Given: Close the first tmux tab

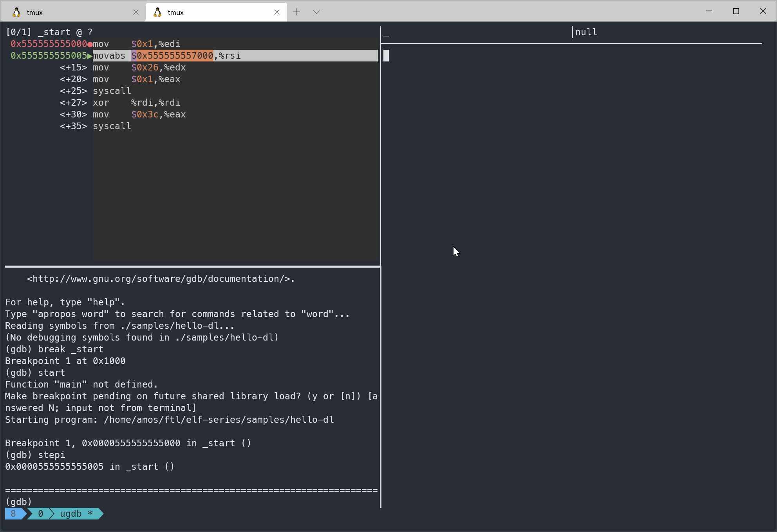Looking at the screenshot, I should click(x=136, y=12).
